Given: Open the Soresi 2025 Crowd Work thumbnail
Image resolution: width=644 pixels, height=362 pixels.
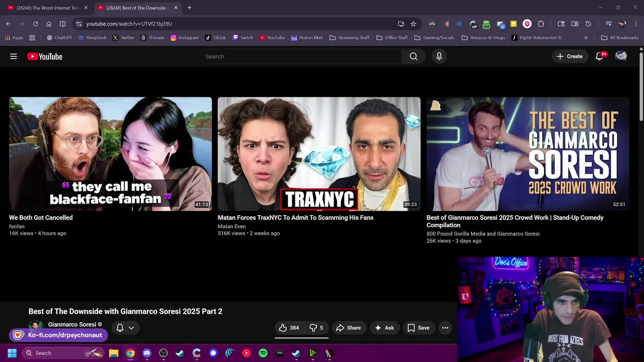Looking at the screenshot, I should 528,154.
